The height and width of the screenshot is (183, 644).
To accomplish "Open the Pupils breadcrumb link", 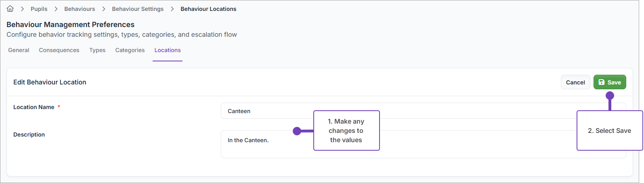I will coord(39,9).
